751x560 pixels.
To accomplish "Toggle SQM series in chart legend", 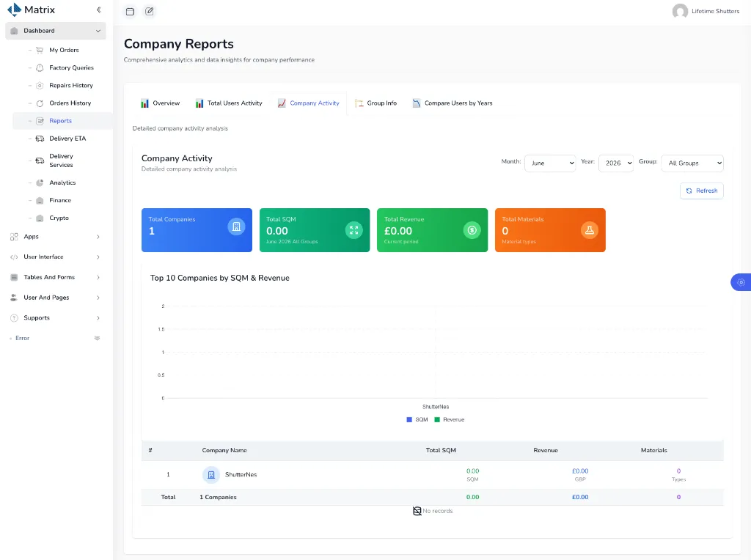I will [417, 420].
